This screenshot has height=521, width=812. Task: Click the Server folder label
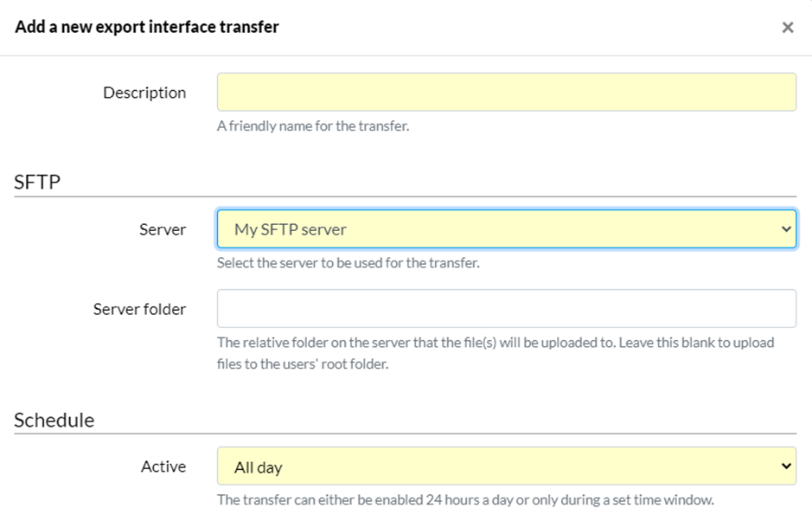pyautogui.click(x=139, y=309)
